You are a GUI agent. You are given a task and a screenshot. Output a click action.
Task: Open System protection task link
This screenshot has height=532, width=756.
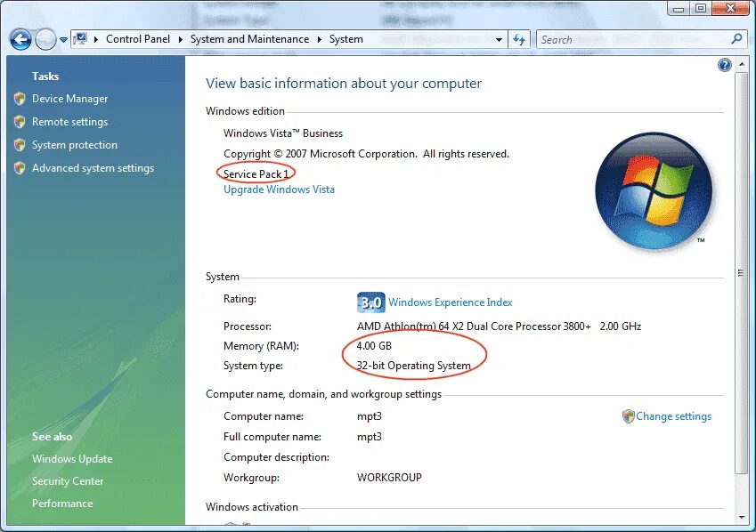(x=75, y=145)
